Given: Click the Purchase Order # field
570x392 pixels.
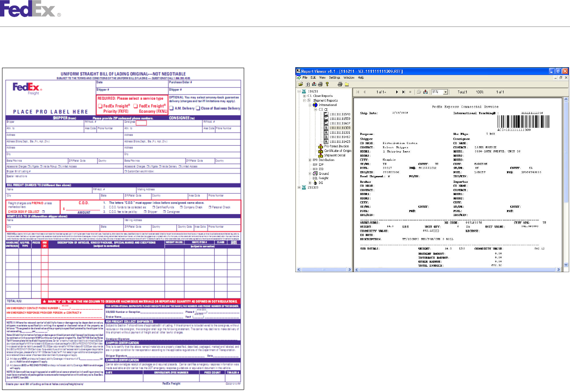Looking at the screenshot, I should (x=205, y=84).
